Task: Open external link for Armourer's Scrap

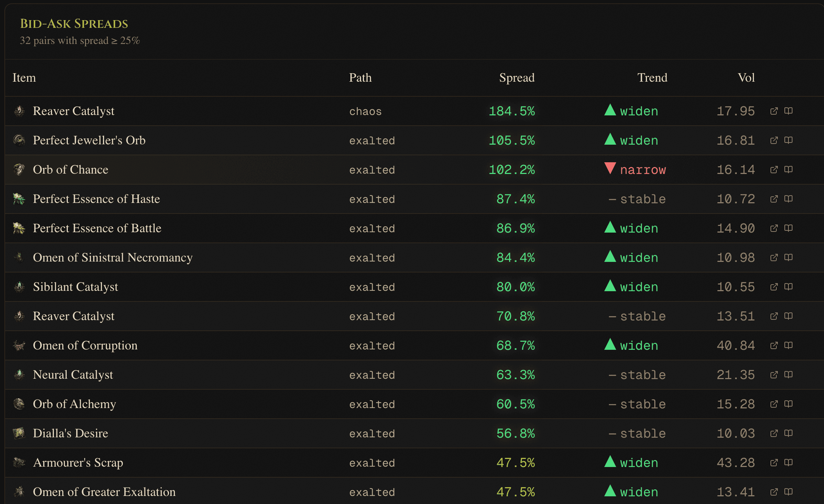Action: click(774, 463)
